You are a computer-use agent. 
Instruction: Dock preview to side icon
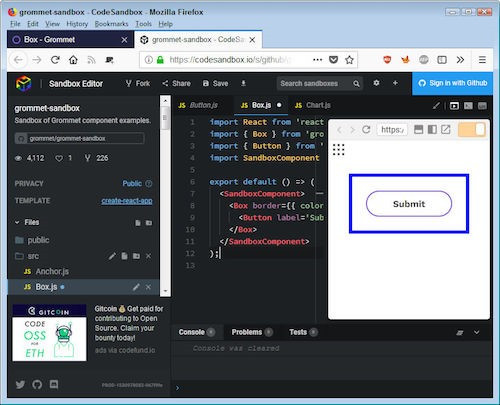coord(432,129)
